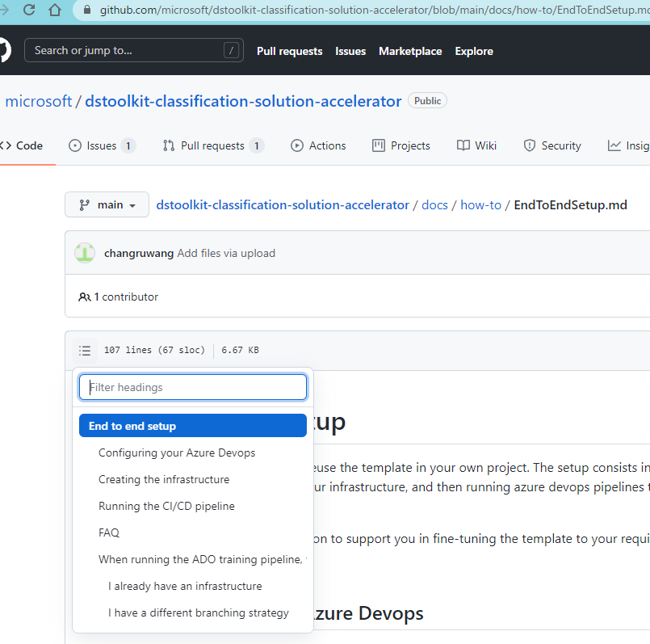650x644 pixels.
Task: Reload the page with browser refresh icon
Action: tap(29, 9)
